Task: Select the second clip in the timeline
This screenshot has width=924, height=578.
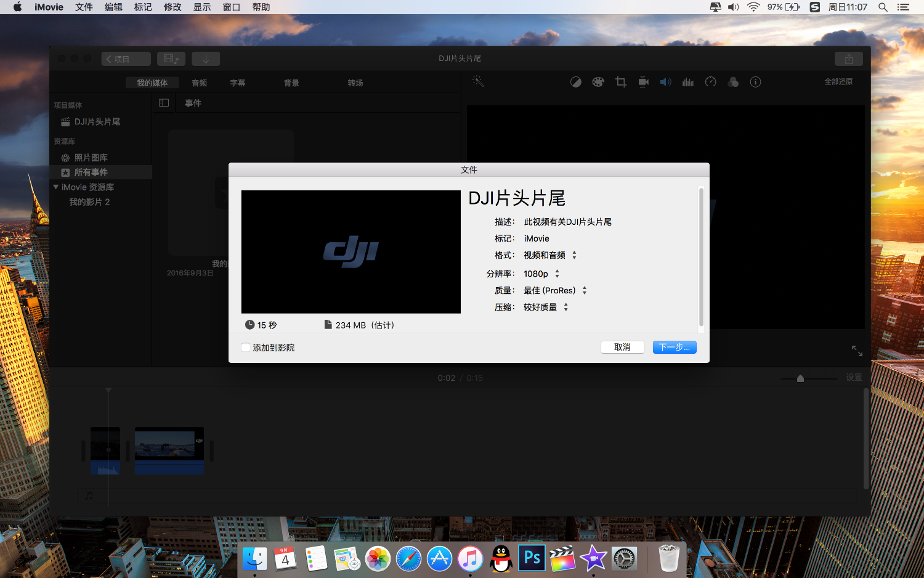Action: coord(169,450)
